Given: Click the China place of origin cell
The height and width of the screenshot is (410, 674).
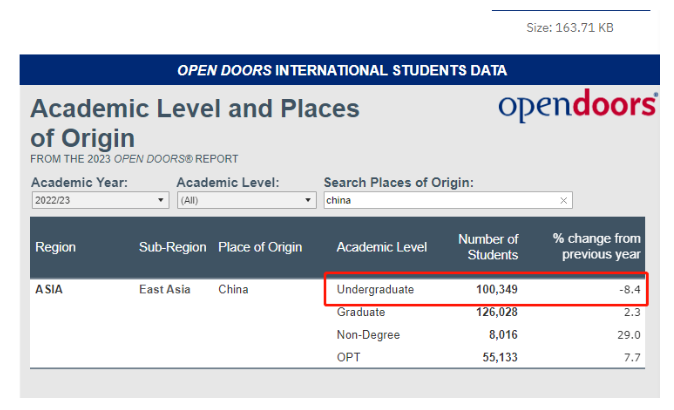Looking at the screenshot, I should tap(233, 290).
